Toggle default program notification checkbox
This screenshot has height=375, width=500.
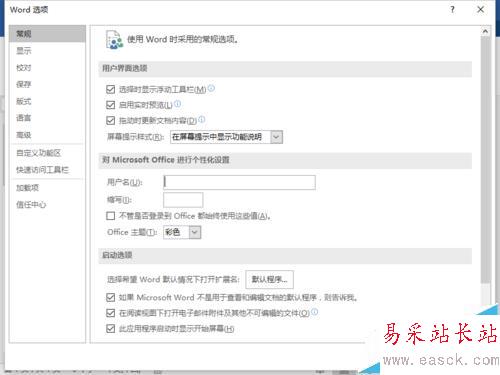(110, 297)
